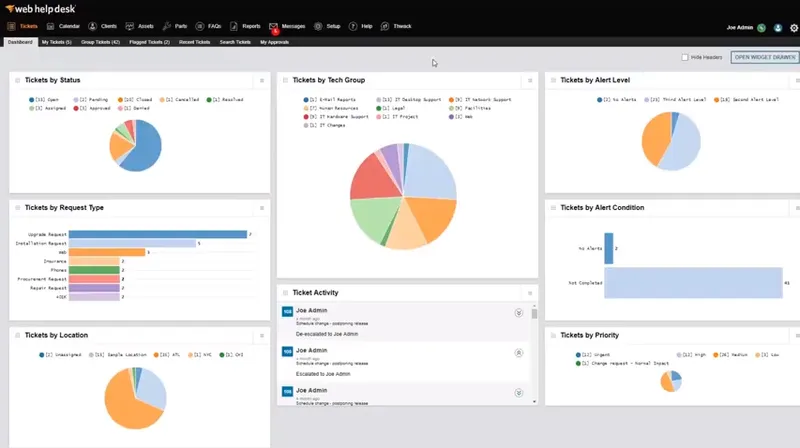Click Escalated to Joe Admin activity text
This screenshot has width=800, height=448.
pos(322,374)
